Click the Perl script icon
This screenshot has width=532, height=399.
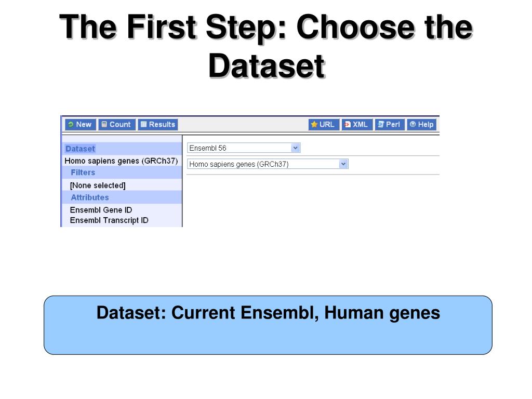pos(381,125)
